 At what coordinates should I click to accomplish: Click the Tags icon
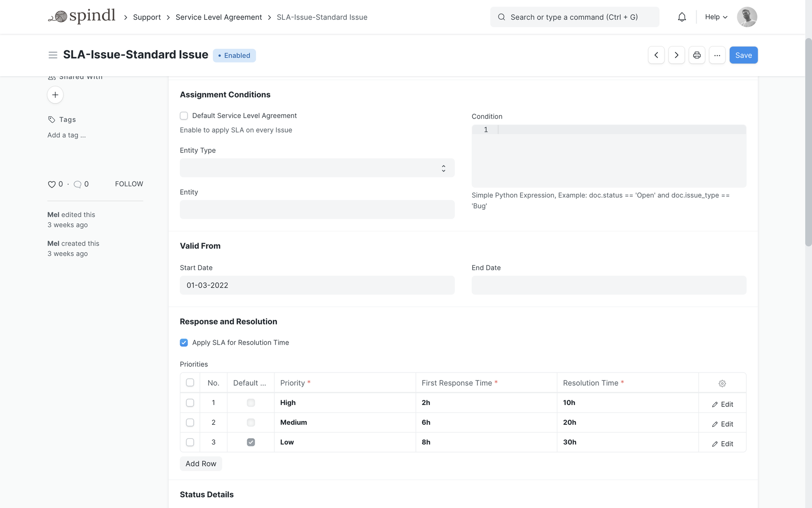click(x=52, y=119)
